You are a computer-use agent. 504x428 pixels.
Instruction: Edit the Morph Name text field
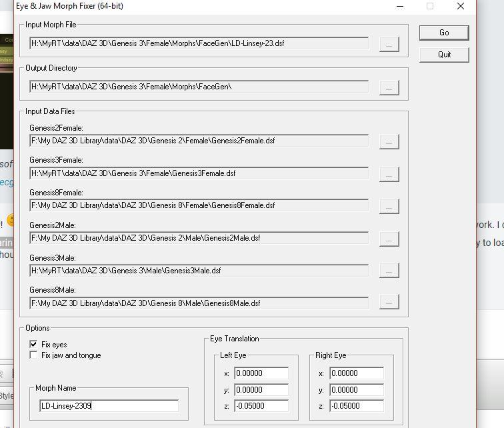tap(109, 406)
